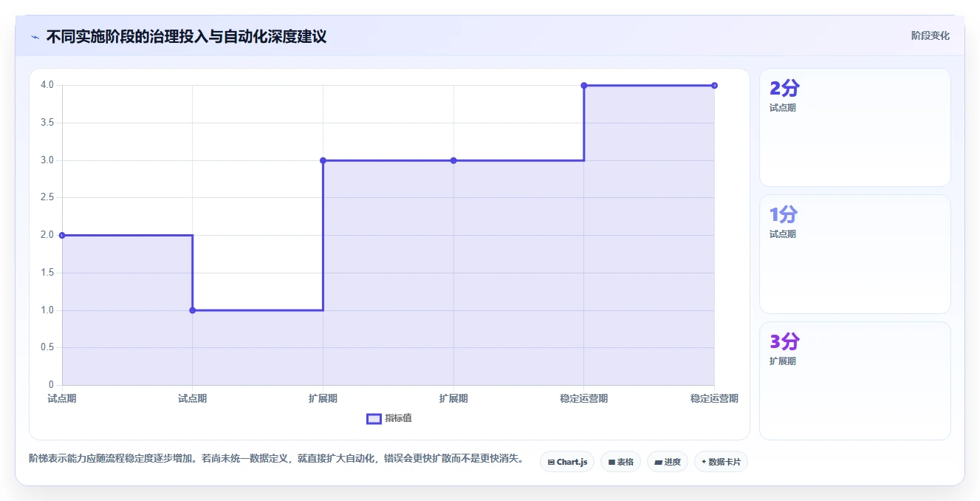Click the y-axis label 2.5
This screenshot has width=980, height=501.
coord(47,197)
